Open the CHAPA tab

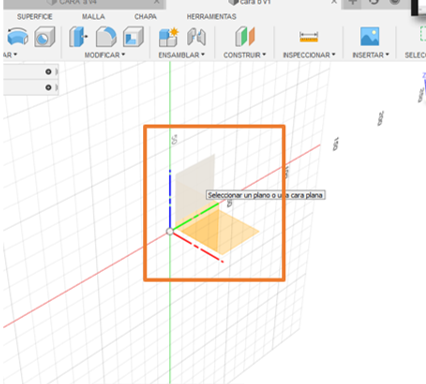pos(145,17)
